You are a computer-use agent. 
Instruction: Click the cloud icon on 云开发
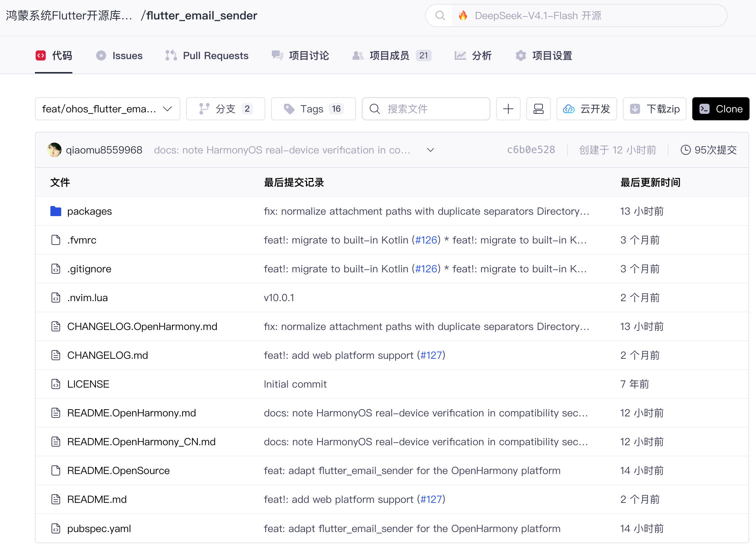(569, 109)
